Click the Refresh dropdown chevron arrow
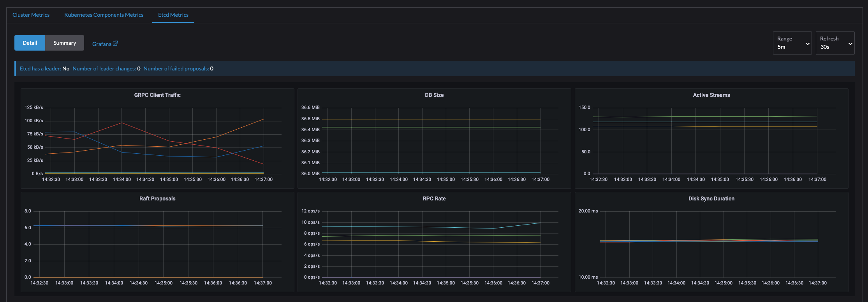The image size is (868, 302). point(850,44)
